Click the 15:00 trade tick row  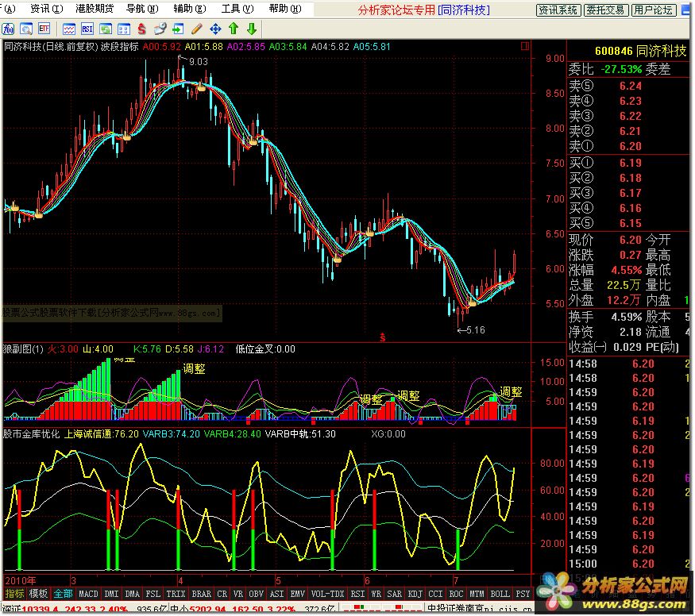click(628, 564)
